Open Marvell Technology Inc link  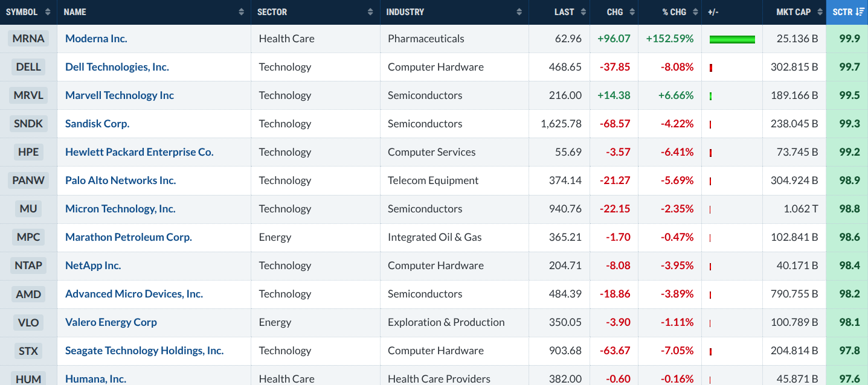[x=120, y=95]
